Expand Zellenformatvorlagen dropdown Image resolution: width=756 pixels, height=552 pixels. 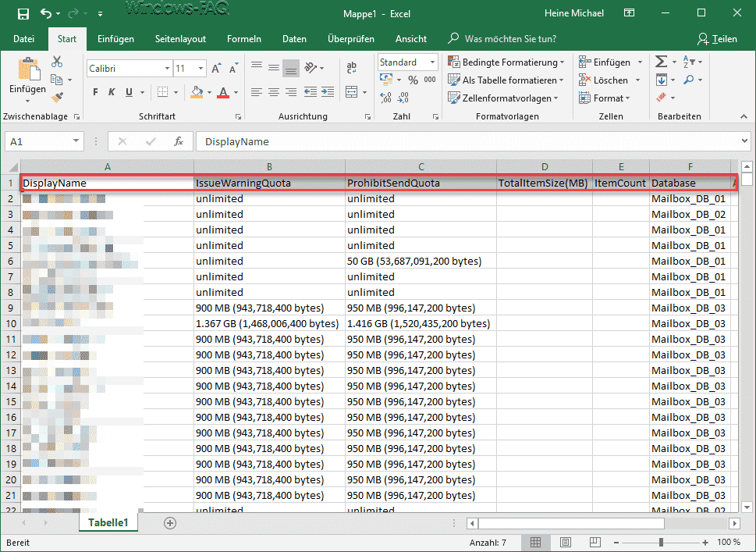point(556,98)
